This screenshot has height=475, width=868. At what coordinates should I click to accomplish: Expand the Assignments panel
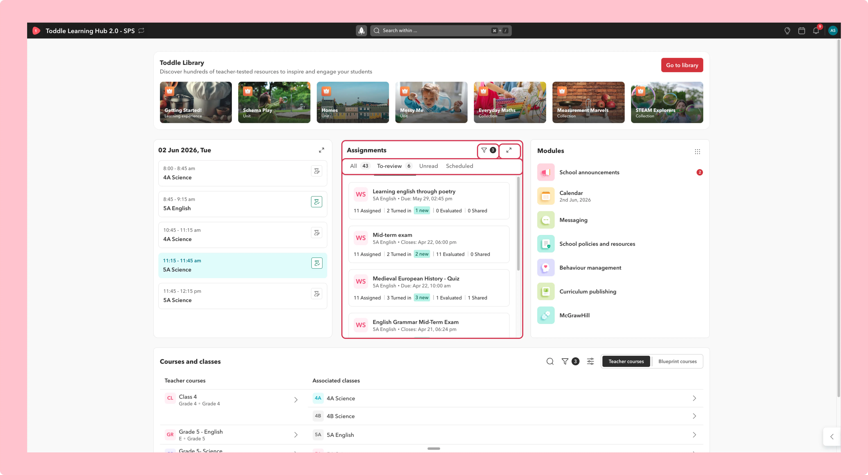click(x=509, y=150)
